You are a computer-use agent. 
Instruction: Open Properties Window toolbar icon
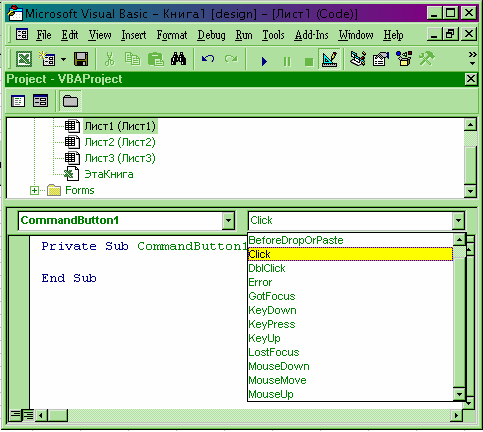click(381, 59)
